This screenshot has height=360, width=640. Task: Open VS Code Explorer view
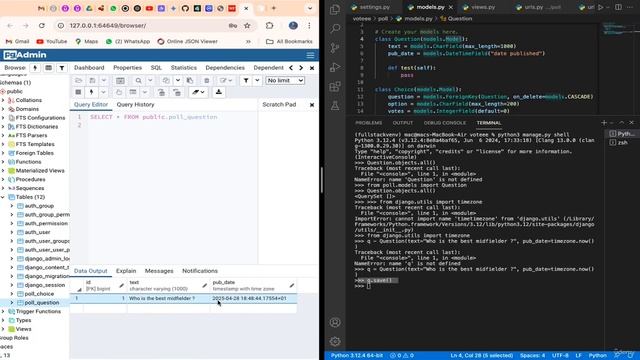335,9
